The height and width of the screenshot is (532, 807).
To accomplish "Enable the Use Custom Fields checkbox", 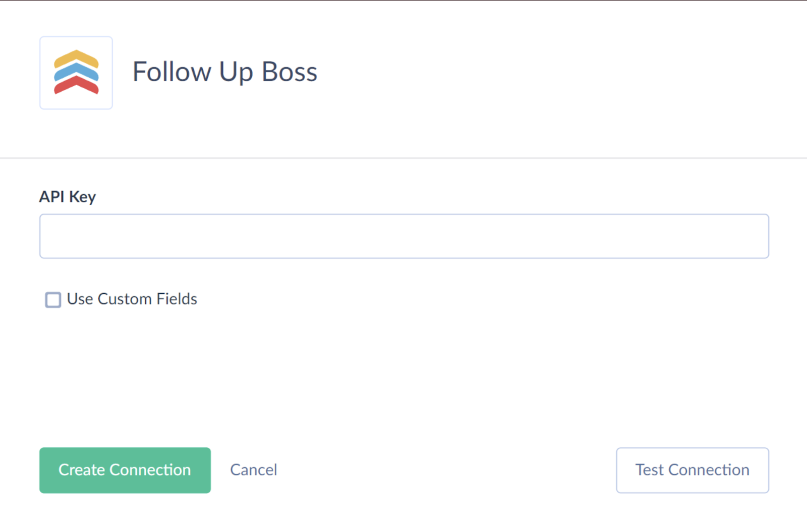I will pyautogui.click(x=53, y=300).
